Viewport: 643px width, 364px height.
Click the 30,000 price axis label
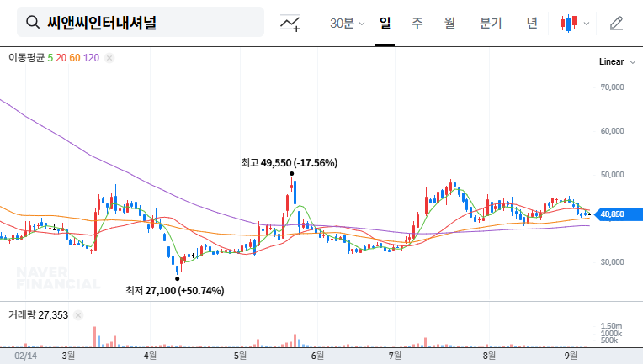click(612, 262)
